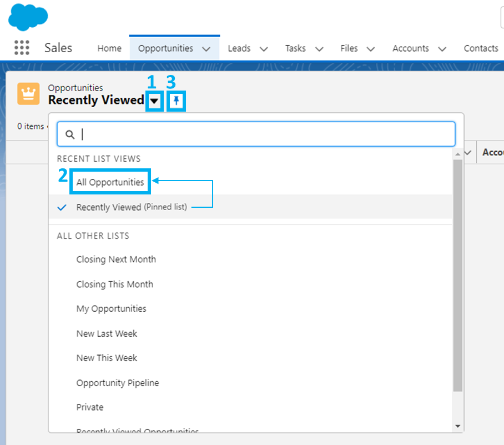Click the orange Opportunities crown icon

(x=28, y=94)
